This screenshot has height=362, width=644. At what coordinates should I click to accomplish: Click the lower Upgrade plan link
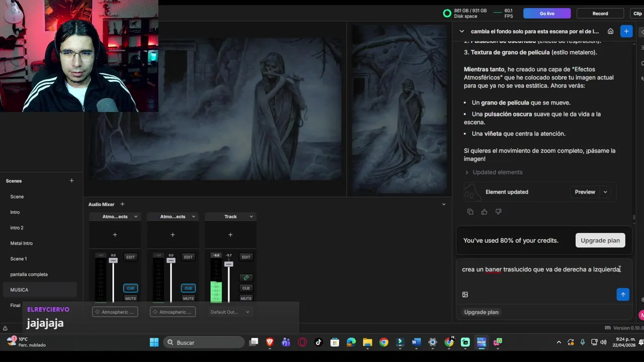click(481, 312)
